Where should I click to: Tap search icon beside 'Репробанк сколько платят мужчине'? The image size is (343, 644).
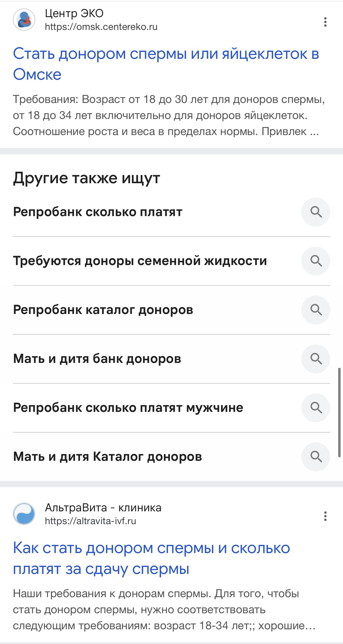(x=316, y=408)
